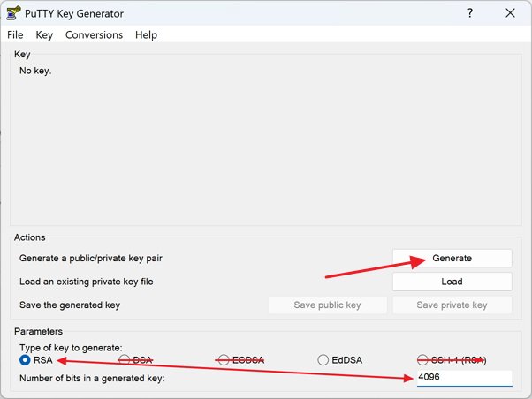Screen dimensions: 532x399
Task: Open the Conversions menu
Action: [94, 34]
